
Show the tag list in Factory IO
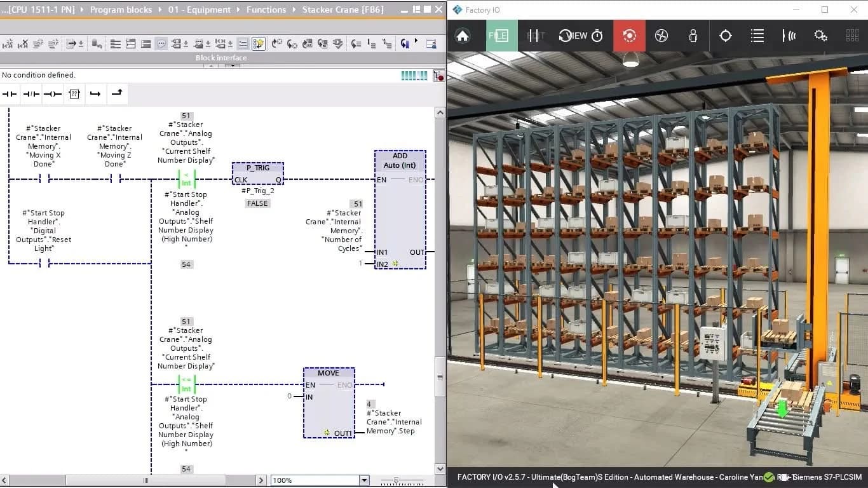[x=757, y=36]
